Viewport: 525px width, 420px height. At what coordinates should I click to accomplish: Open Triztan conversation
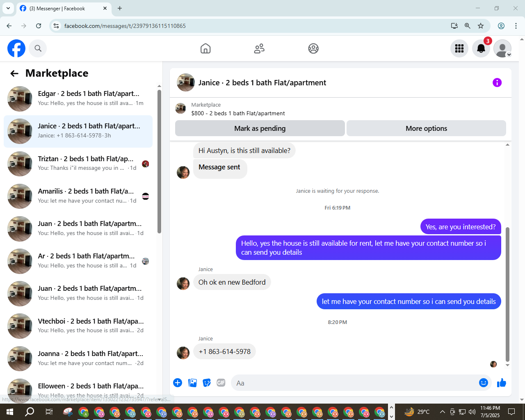point(78,163)
